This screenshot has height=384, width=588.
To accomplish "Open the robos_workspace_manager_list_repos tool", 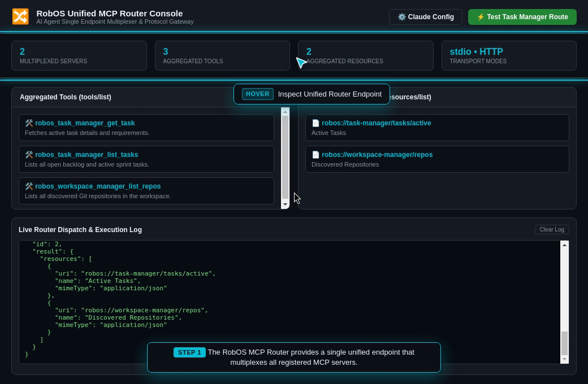I will coord(146,191).
